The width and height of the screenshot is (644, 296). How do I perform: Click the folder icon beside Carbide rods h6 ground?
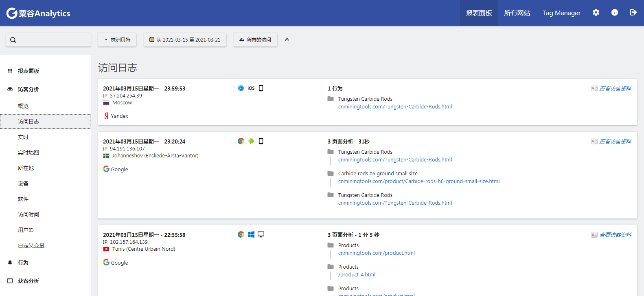point(331,173)
